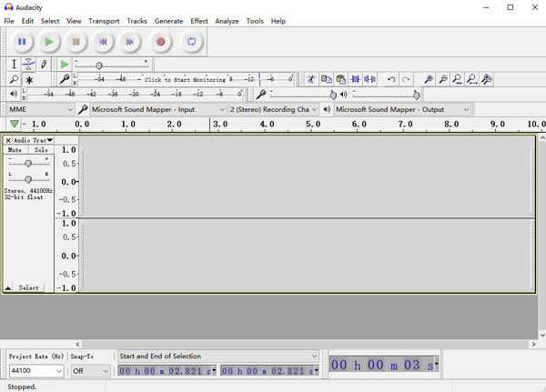This screenshot has height=392, width=546.
Task: Open the File menu
Action: pyautogui.click(x=9, y=21)
